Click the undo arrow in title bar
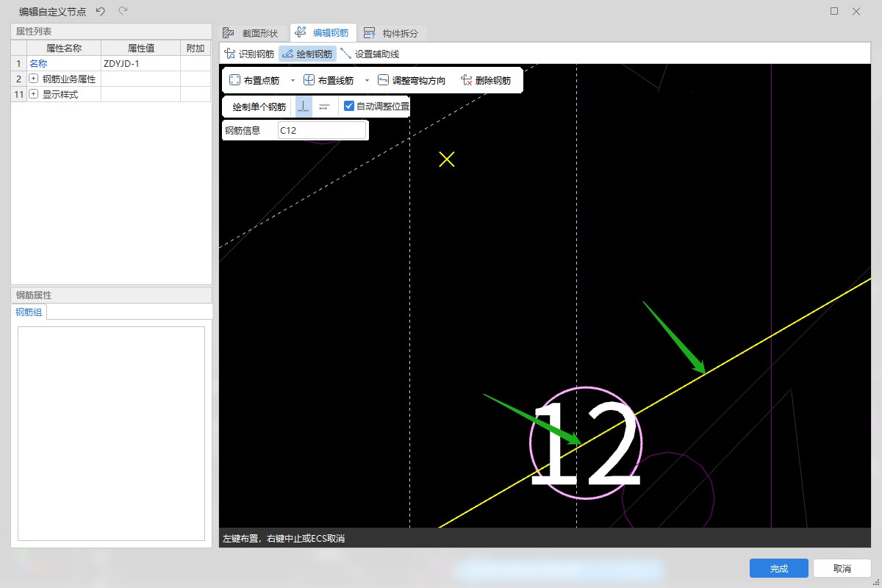The width and height of the screenshot is (882, 588). pos(101,11)
